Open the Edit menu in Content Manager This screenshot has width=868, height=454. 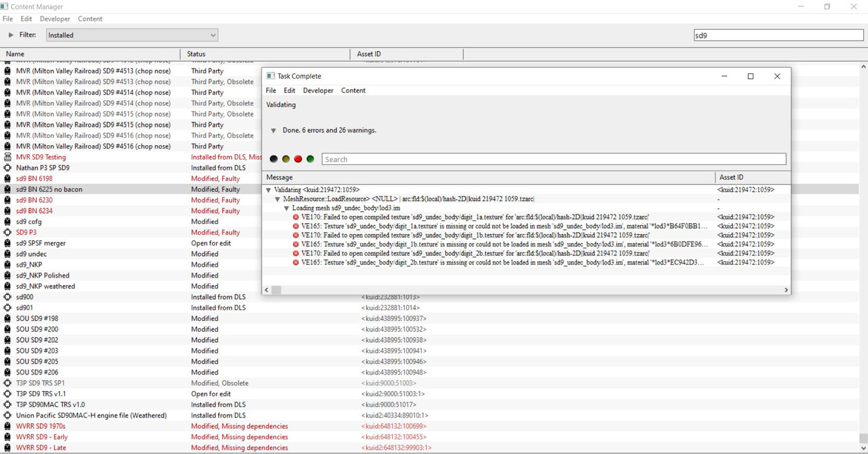click(x=26, y=19)
